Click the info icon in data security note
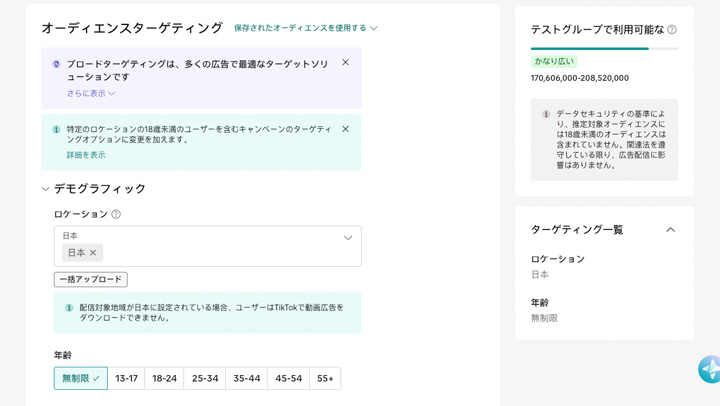This screenshot has width=720, height=406. 546,114
